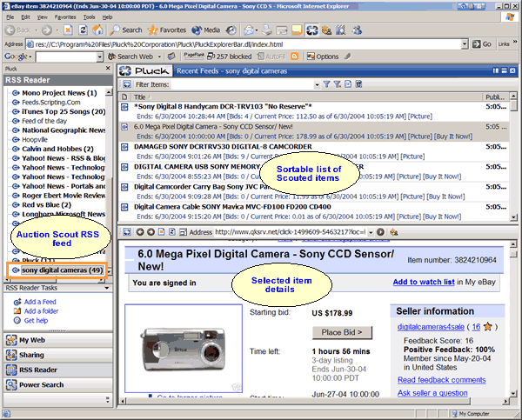522x420 pixels.
Task: Click the clear filter funnel icon
Action: click(338, 84)
